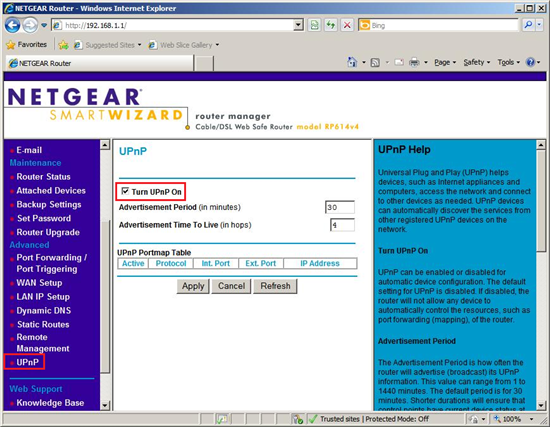Open recent pages dropdown beside Forward arrow
Screen dimensions: 550x427
pyautogui.click(x=44, y=25)
